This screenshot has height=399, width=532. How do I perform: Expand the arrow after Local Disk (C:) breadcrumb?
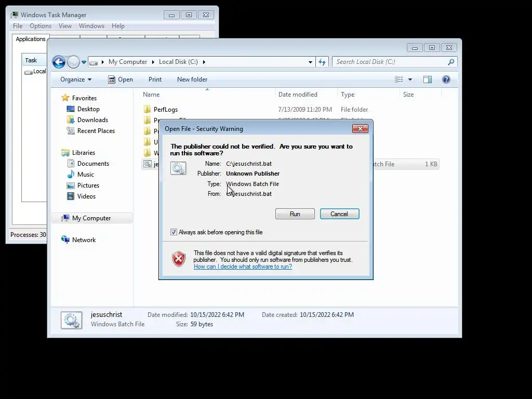[x=204, y=62]
